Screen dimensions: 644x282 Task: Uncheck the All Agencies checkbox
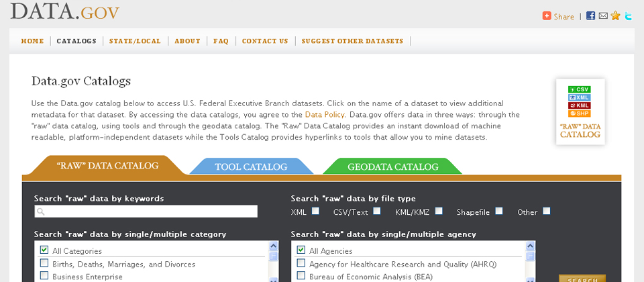click(x=301, y=250)
